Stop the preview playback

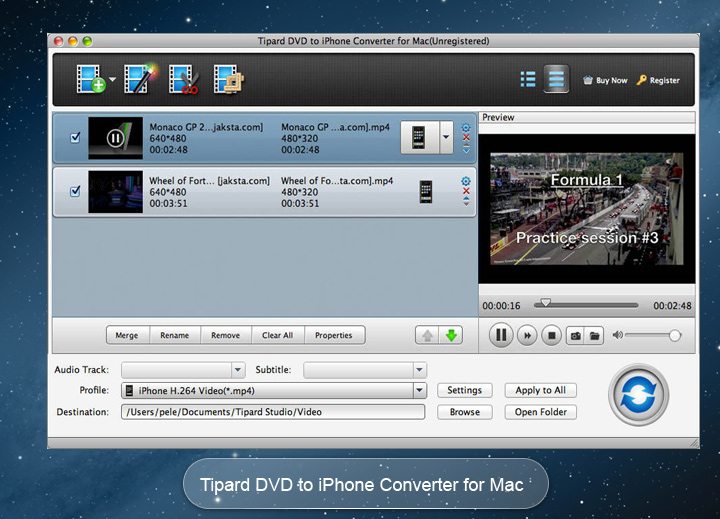pos(551,336)
